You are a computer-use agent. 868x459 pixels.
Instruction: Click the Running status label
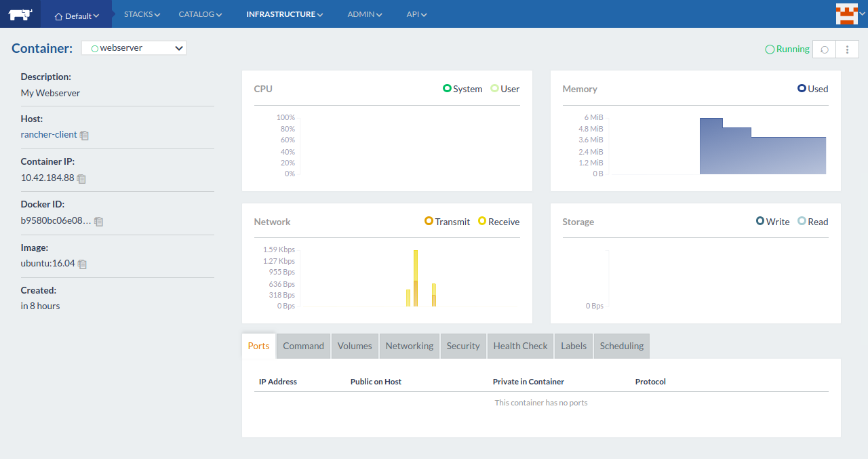point(793,49)
